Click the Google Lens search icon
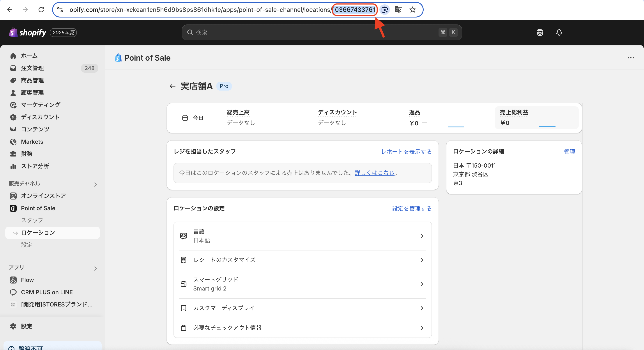This screenshot has width=644, height=350. click(x=384, y=10)
